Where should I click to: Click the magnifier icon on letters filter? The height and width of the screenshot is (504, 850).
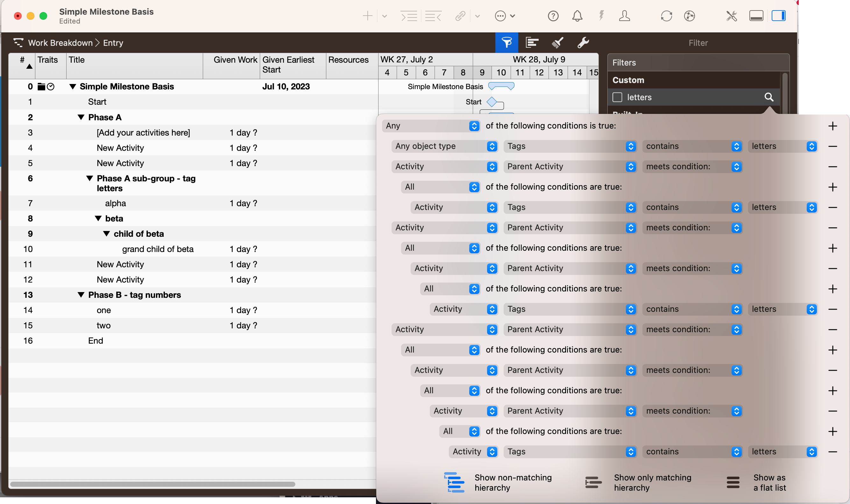[x=769, y=97]
